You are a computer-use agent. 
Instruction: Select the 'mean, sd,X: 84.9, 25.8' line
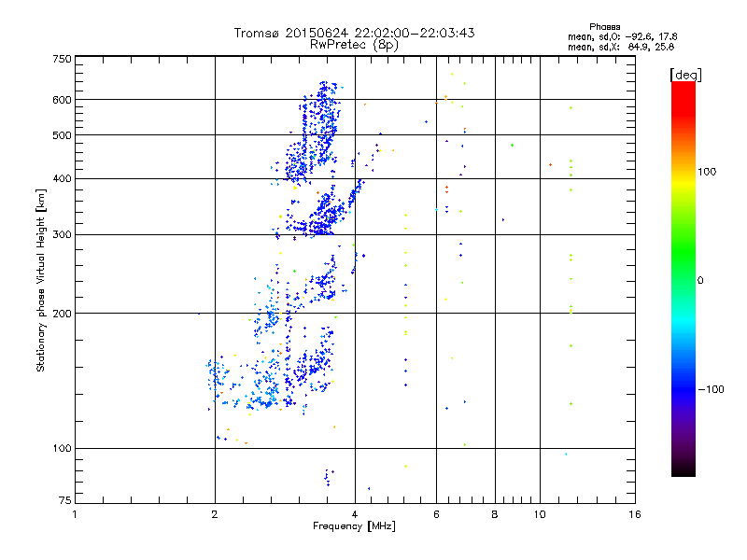[x=621, y=47]
